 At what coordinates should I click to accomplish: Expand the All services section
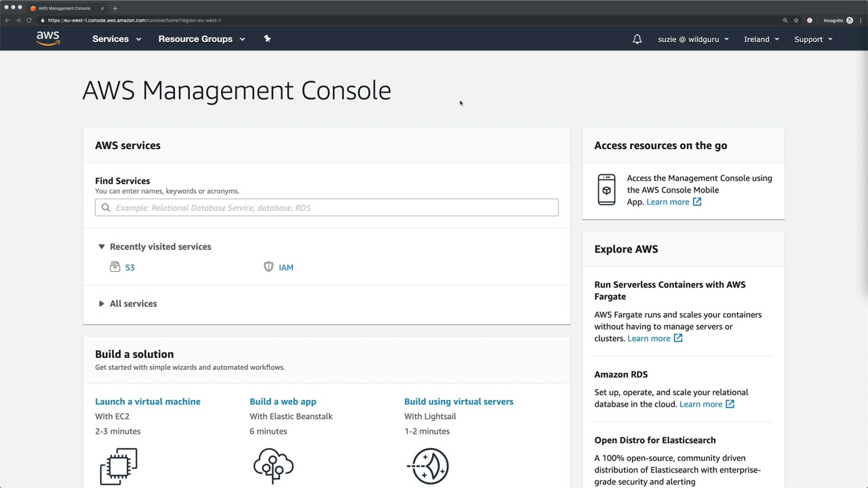[102, 304]
